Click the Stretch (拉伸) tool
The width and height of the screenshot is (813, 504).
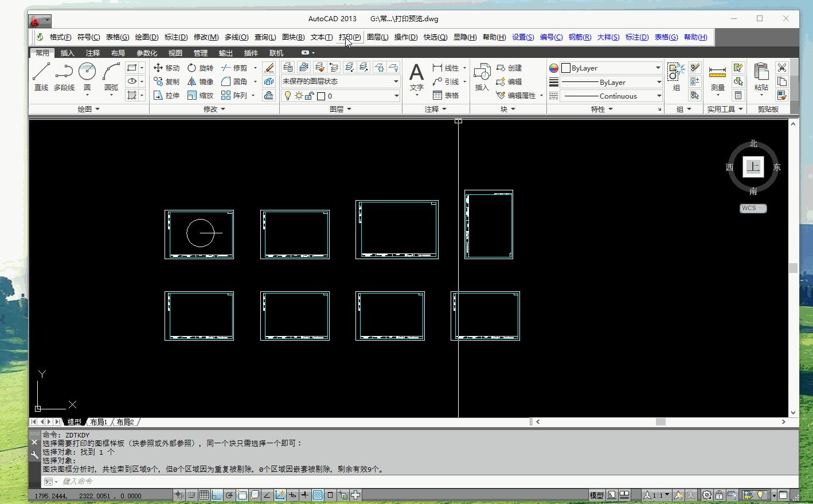click(x=167, y=95)
